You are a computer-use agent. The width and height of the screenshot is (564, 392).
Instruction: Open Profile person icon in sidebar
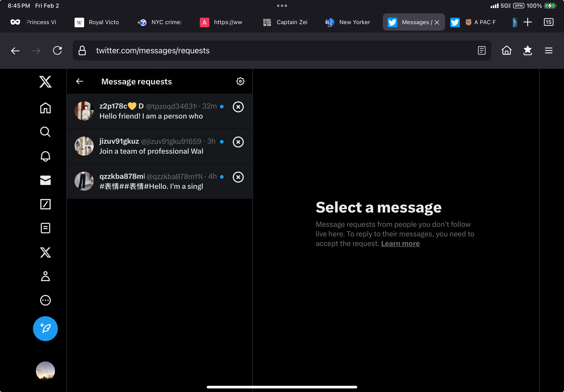click(45, 276)
